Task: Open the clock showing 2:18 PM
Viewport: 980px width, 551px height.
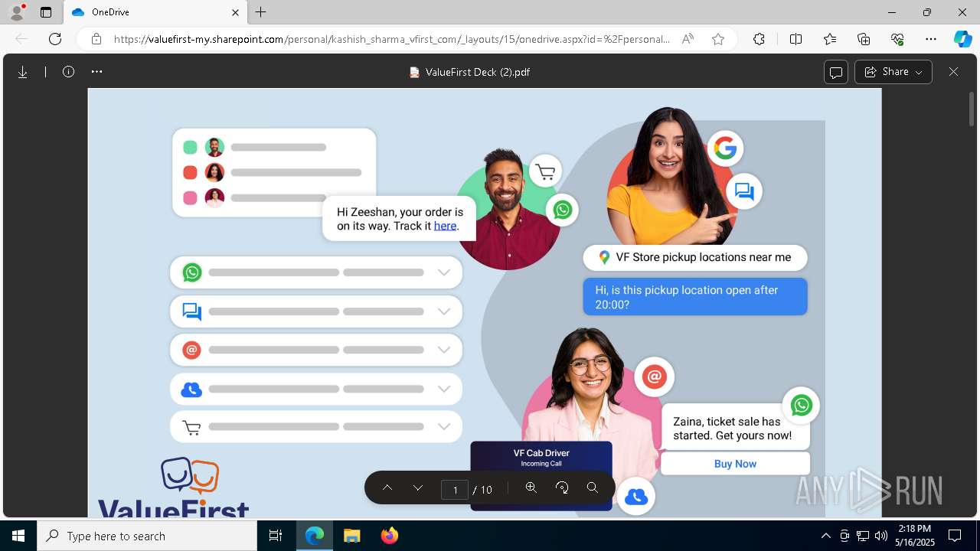Action: 916,536
